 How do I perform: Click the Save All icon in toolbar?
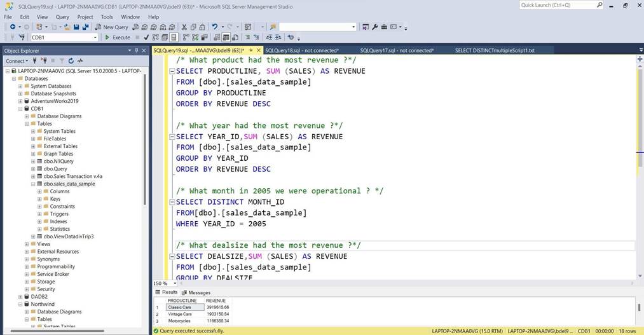(85, 27)
